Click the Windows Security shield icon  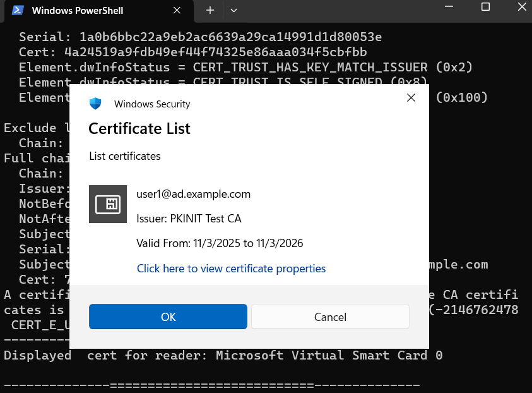(x=95, y=104)
